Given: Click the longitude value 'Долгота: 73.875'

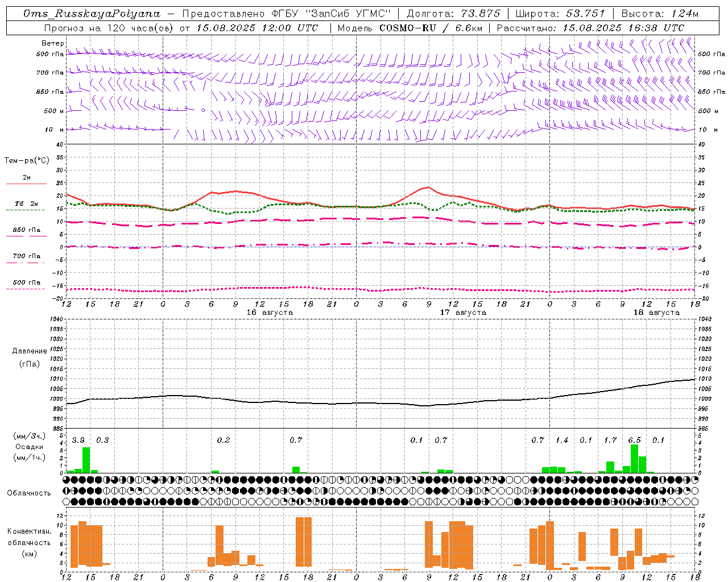Looking at the screenshot, I should click(453, 14).
